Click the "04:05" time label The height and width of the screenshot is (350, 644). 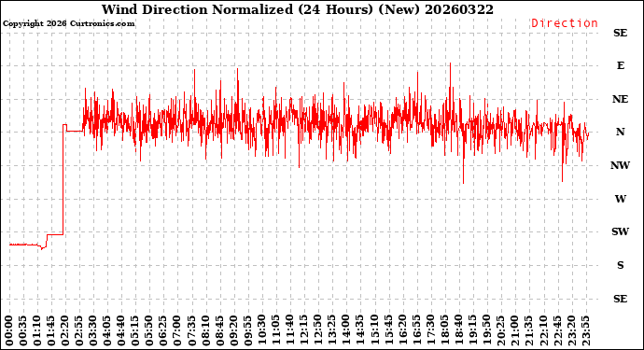coord(107,330)
